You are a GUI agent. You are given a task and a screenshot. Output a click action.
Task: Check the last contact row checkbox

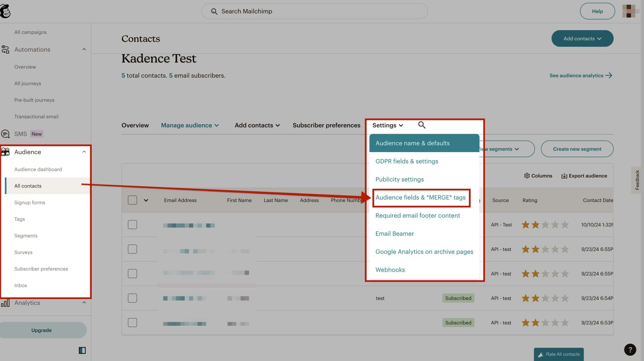pos(132,323)
